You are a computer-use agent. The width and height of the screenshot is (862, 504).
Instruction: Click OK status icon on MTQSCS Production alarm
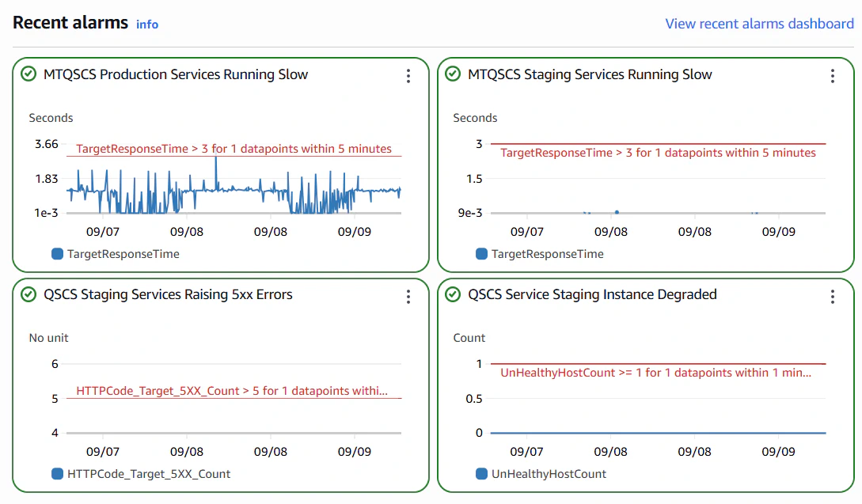coord(28,74)
